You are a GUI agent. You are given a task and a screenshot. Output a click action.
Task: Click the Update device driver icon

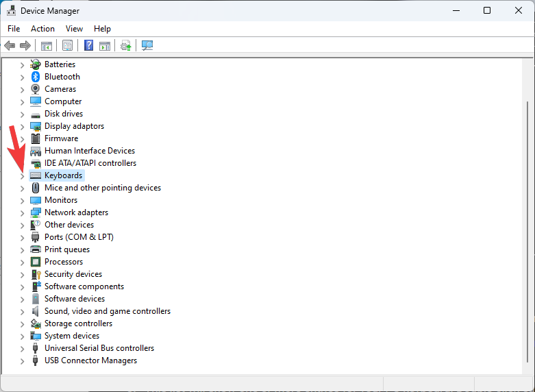[x=126, y=45]
